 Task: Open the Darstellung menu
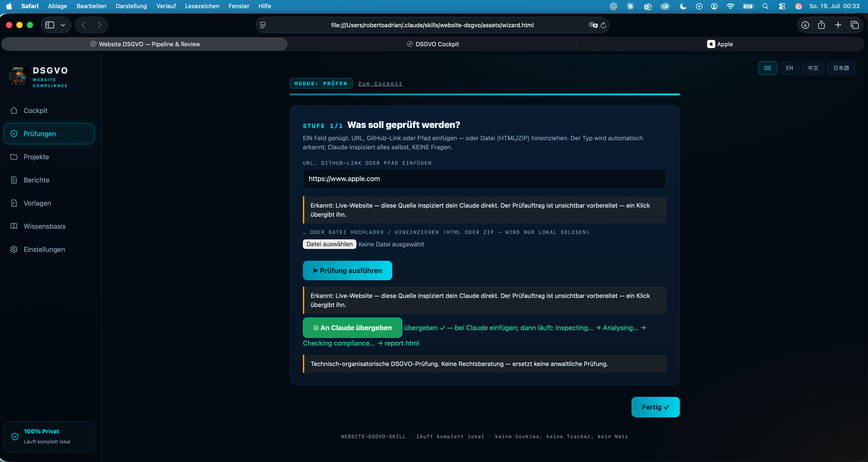[131, 6]
